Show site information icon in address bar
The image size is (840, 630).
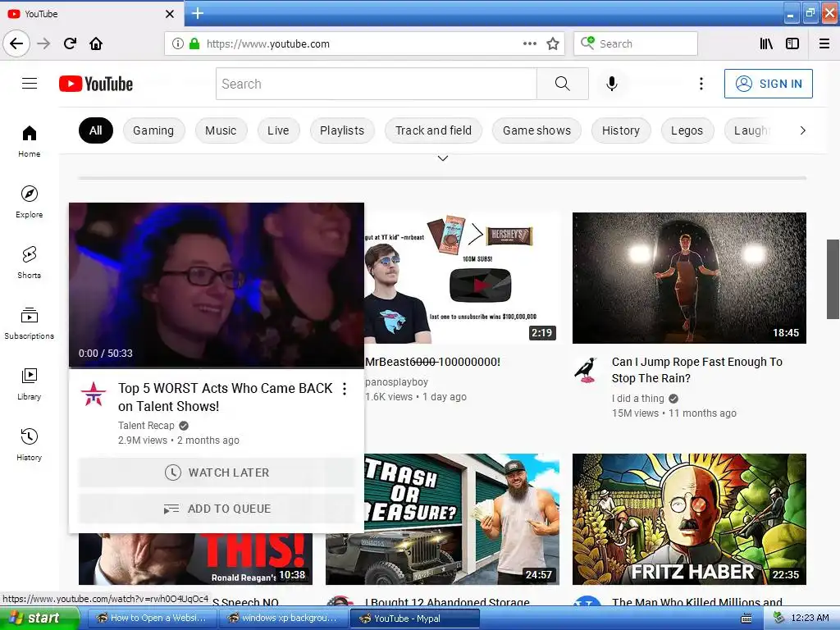coord(178,44)
